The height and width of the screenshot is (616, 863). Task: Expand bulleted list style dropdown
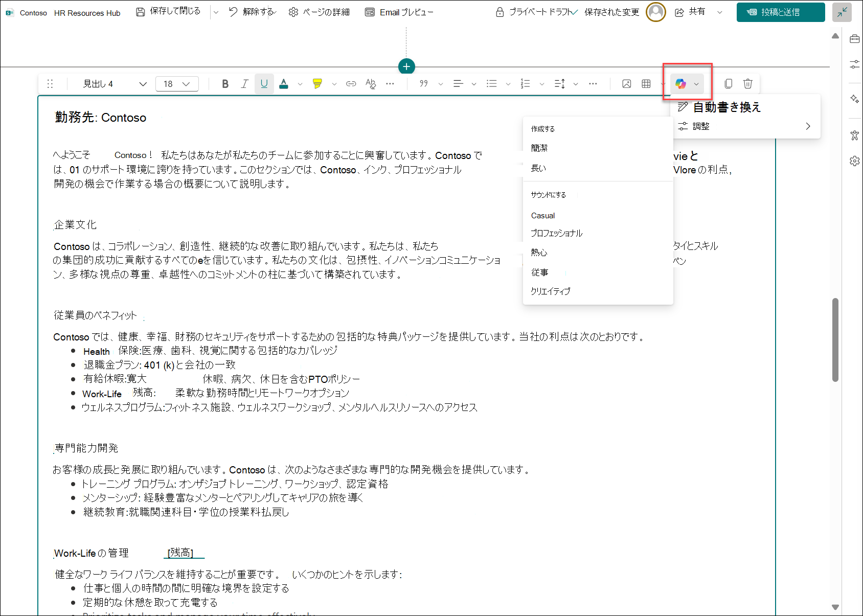tap(508, 84)
